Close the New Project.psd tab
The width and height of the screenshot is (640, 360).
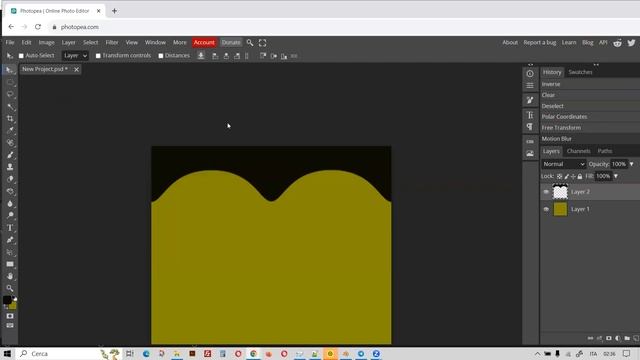click(x=76, y=70)
